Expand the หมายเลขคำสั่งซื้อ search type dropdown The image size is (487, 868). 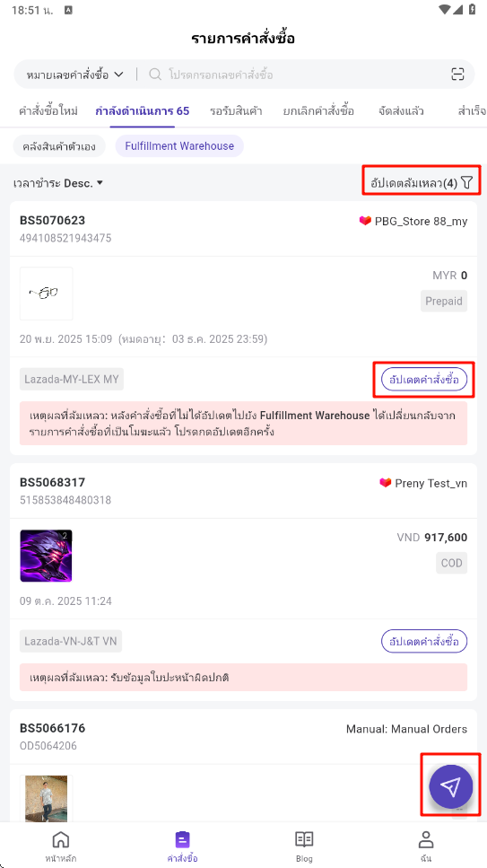(x=74, y=75)
